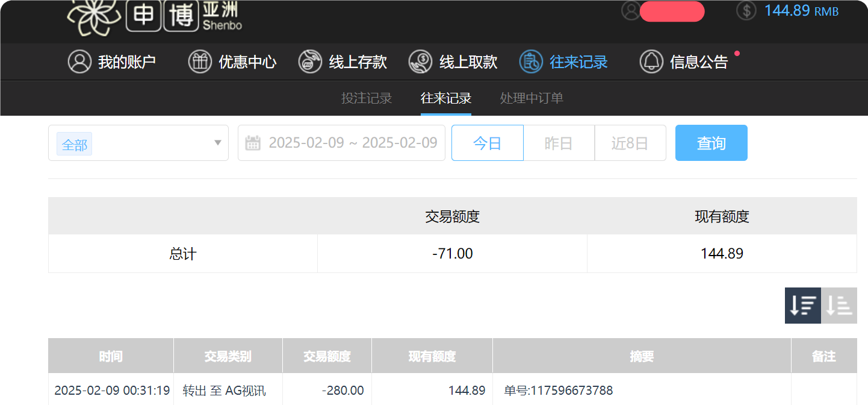Click the 优惠中心 gift icon
868x405 pixels.
point(200,61)
